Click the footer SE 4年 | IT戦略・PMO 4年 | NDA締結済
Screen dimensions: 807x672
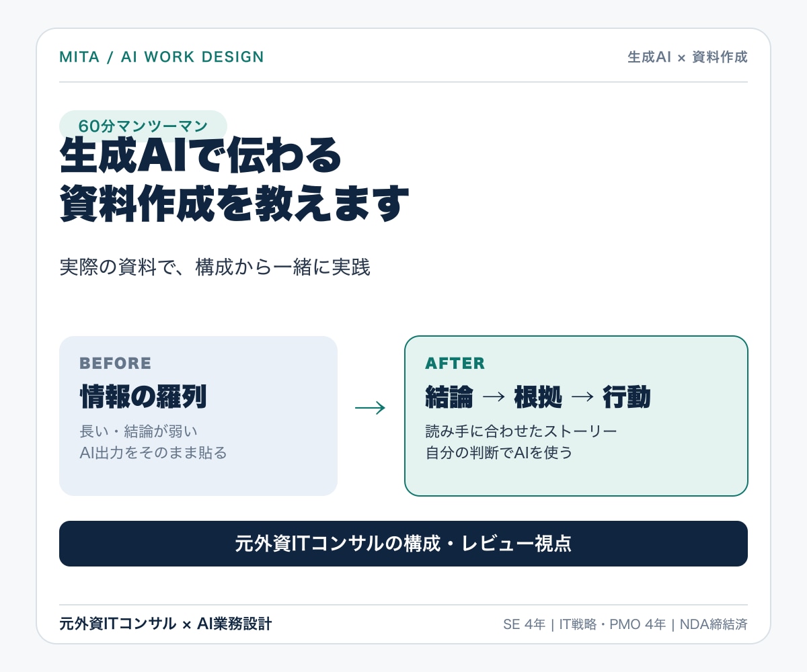(625, 624)
